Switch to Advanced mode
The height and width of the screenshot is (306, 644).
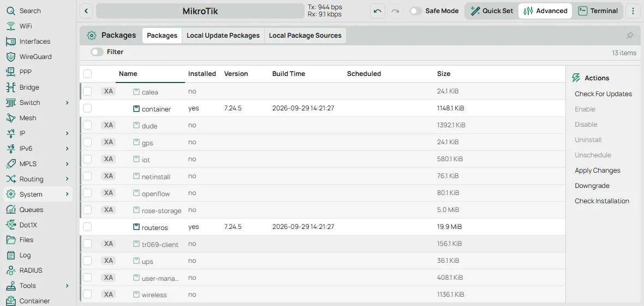click(545, 11)
